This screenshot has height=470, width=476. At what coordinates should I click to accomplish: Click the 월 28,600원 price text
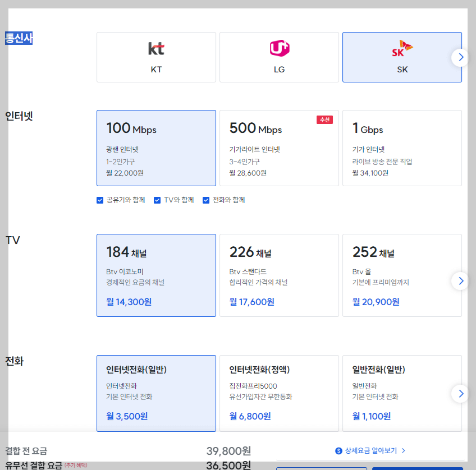(x=248, y=173)
